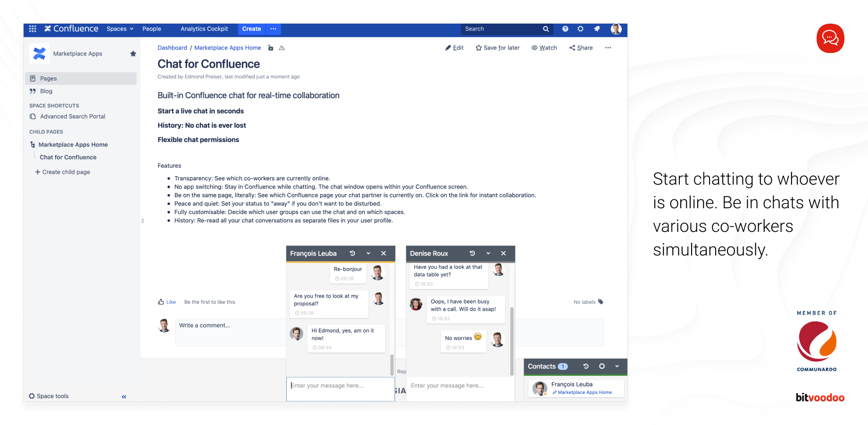The height and width of the screenshot is (425, 868).
Task: Click the 'No worries' message emoji
Action: click(478, 337)
